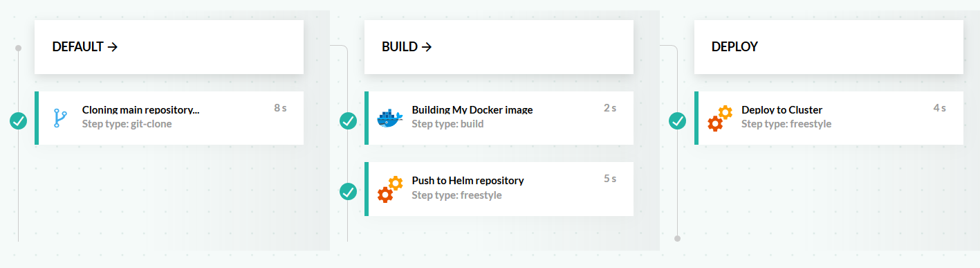
Task: Click gears icon on Deploy to Cluster step
Action: coord(720,118)
